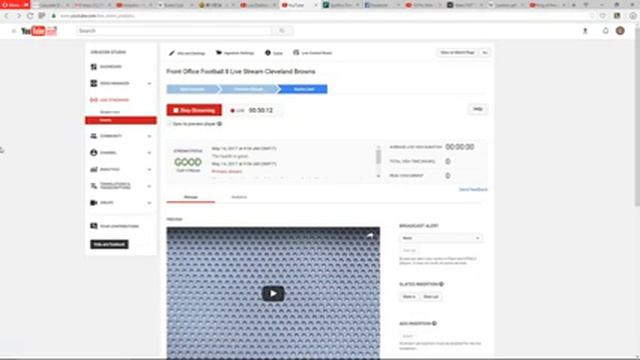Click the Send Feedback link
Image resolution: width=640 pixels, height=360 pixels.
click(x=473, y=190)
